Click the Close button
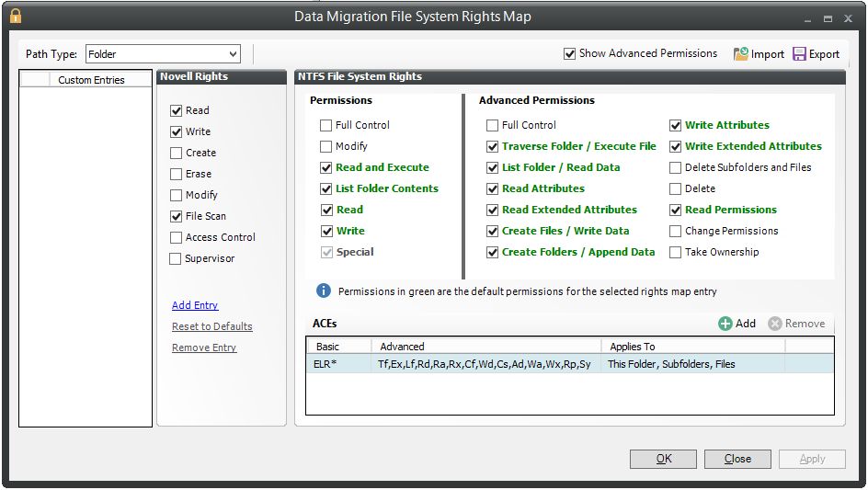 click(737, 459)
